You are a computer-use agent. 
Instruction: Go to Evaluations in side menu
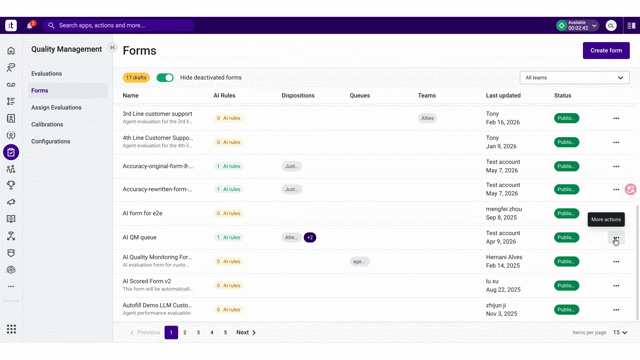tap(47, 73)
